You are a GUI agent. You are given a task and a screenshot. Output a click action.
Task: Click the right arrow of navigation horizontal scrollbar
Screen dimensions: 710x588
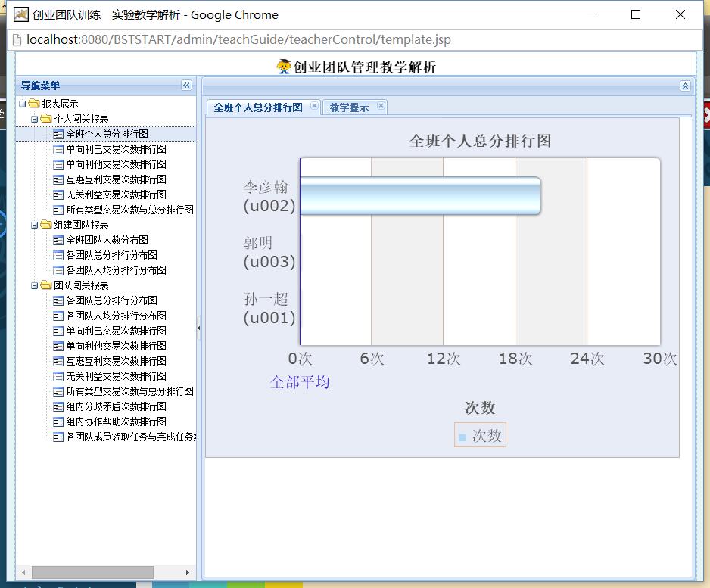pyautogui.click(x=188, y=572)
